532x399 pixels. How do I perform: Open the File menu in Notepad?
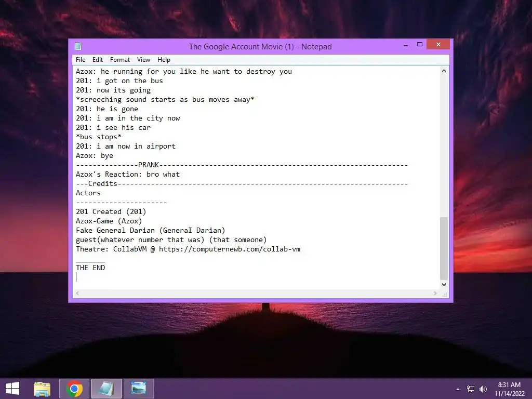81,60
